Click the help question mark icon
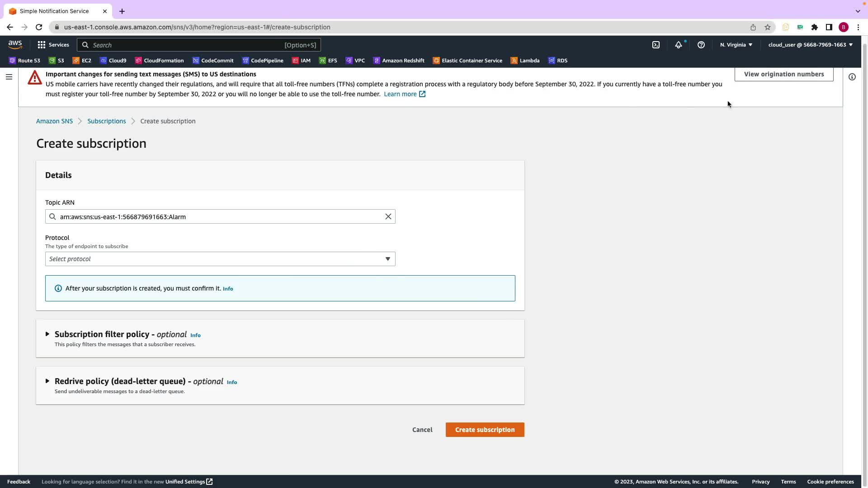Image resolution: width=868 pixels, height=488 pixels. tap(701, 45)
